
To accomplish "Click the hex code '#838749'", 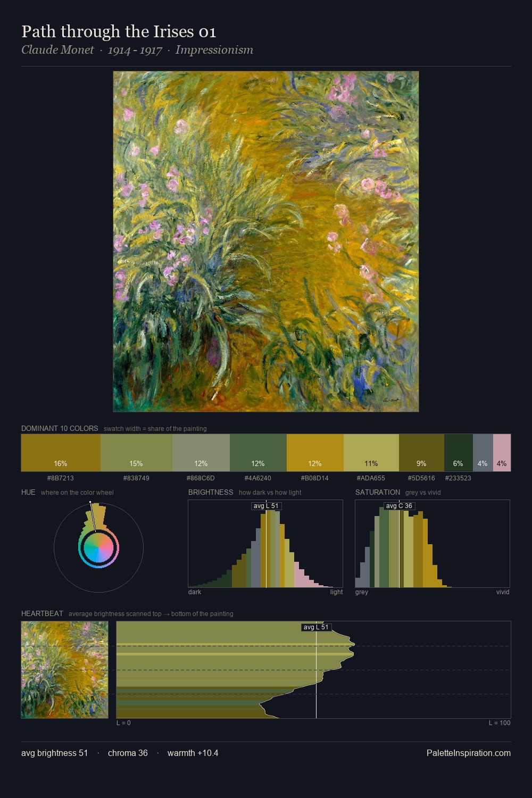I will (x=136, y=478).
